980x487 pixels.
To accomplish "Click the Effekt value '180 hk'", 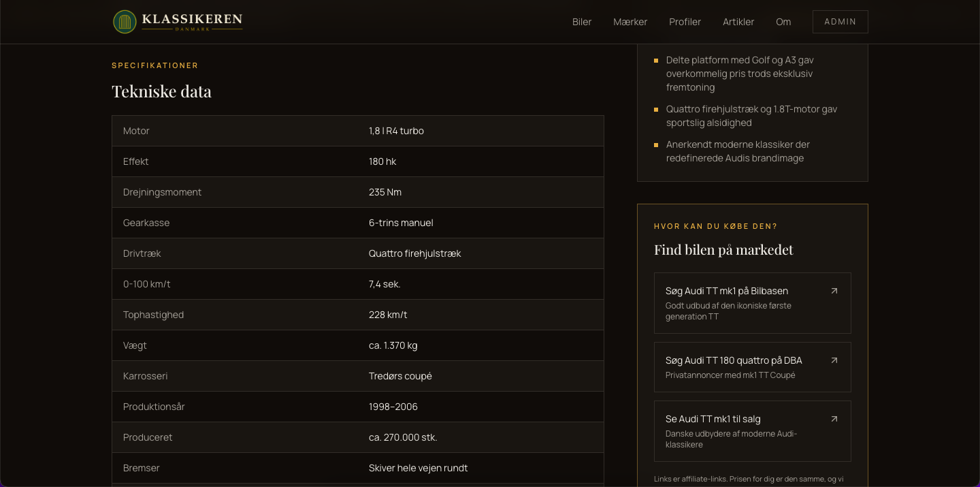I will pos(382,161).
